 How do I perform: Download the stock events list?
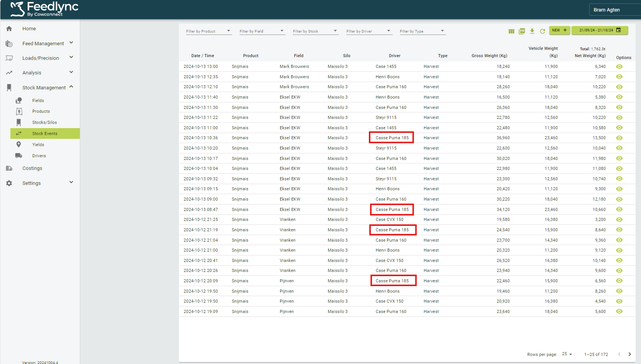coord(532,31)
